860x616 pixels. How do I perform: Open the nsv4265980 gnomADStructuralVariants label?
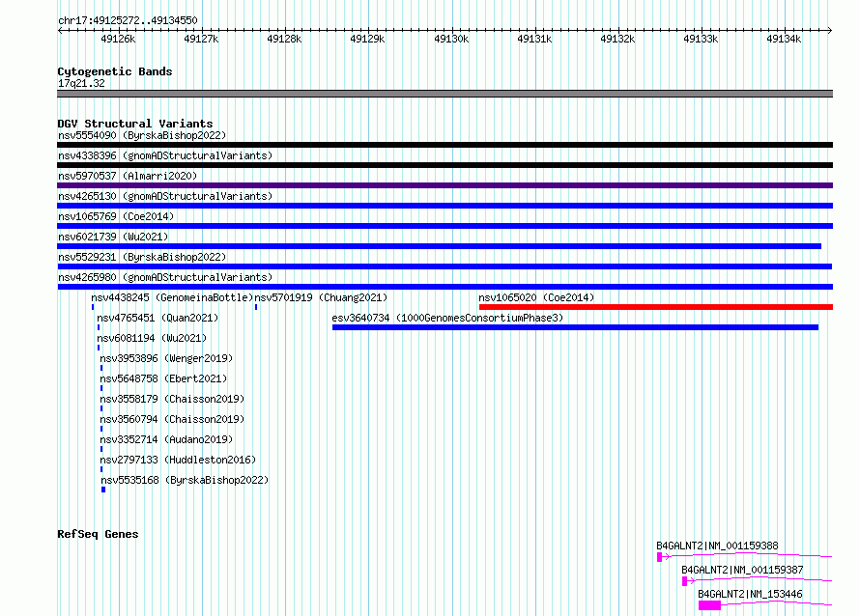[x=165, y=277]
